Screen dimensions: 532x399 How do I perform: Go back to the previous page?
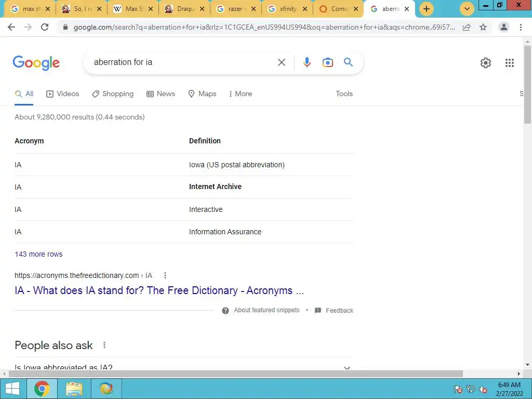tap(11, 27)
